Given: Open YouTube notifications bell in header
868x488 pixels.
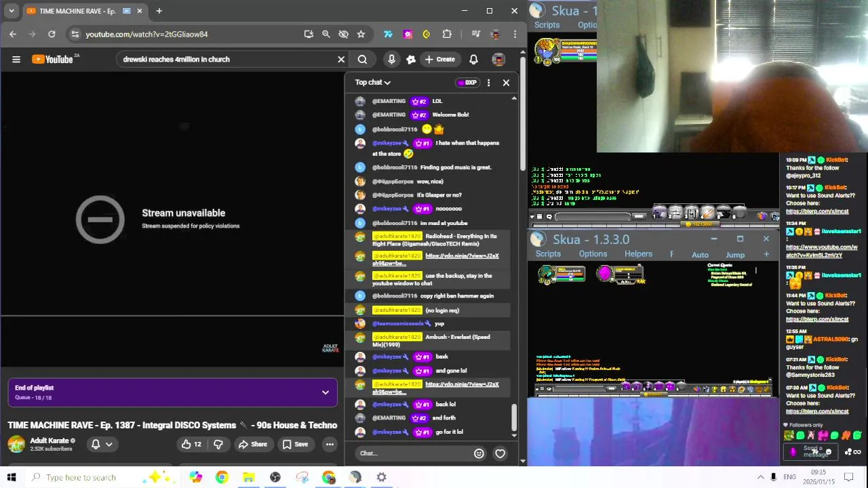Looking at the screenshot, I should point(473,60).
